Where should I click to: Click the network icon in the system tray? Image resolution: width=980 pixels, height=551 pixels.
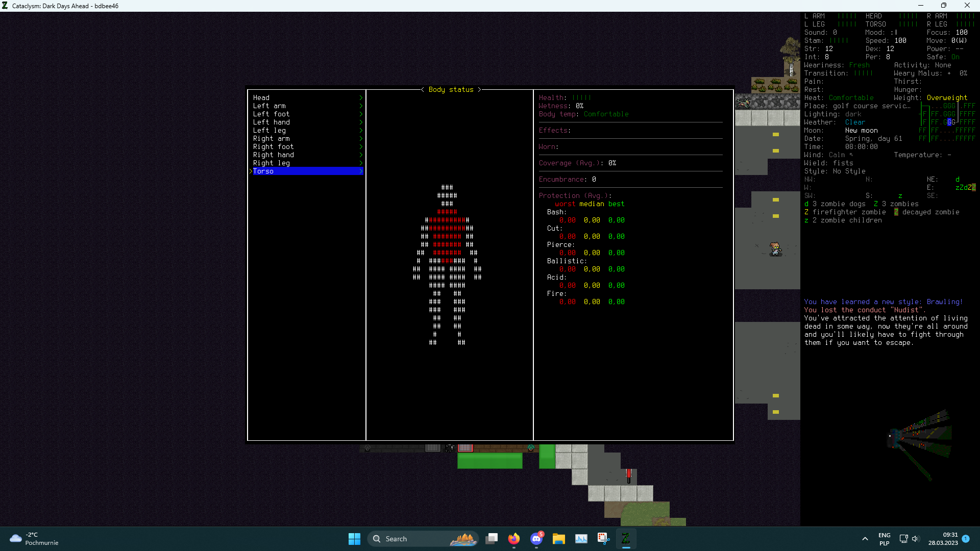point(903,539)
